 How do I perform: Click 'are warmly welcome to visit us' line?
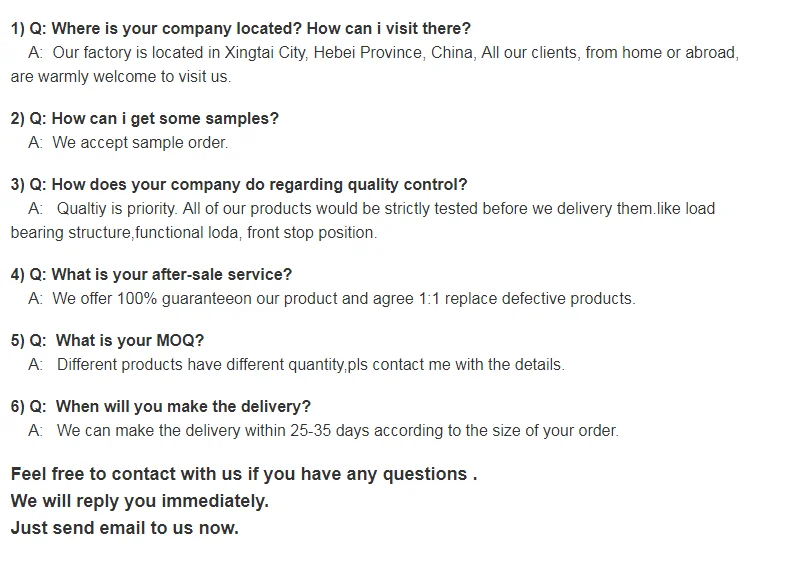tap(120, 76)
